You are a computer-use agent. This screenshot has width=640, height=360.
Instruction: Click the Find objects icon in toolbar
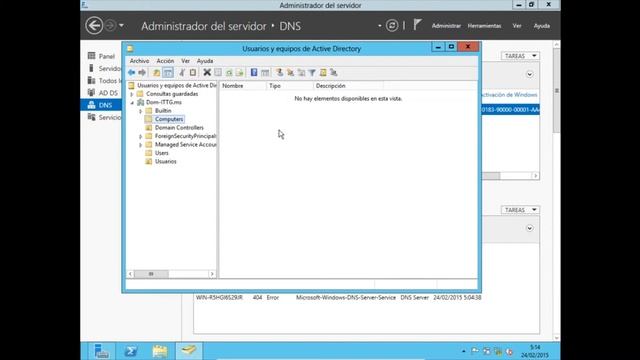point(323,73)
